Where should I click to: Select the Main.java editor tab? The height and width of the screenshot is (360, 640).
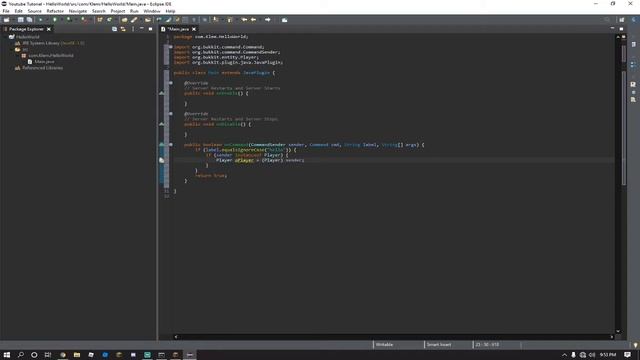178,29
